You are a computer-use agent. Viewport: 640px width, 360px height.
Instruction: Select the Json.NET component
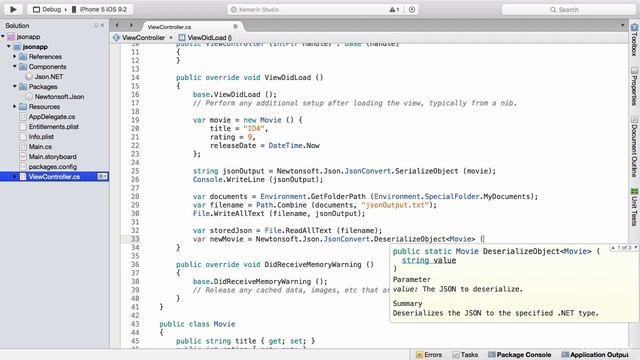tap(49, 76)
